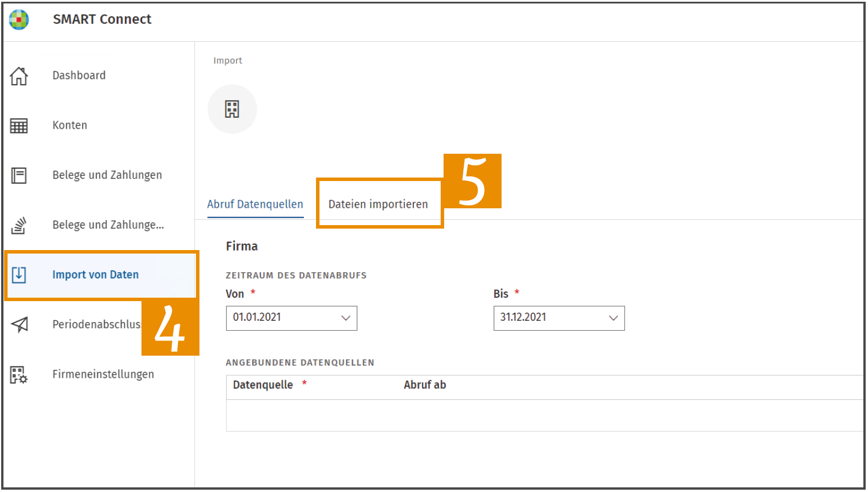Open the Firmeneinstellungen building gear icon

tap(19, 375)
